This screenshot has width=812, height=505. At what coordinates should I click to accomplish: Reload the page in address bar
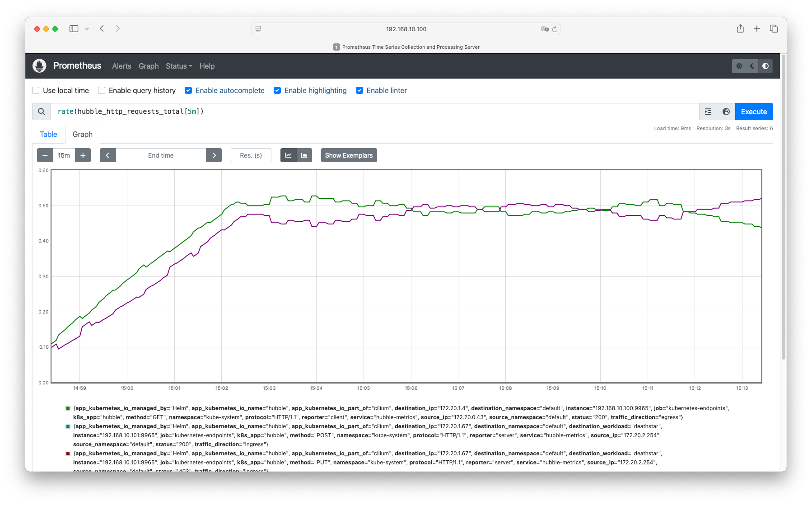click(555, 29)
